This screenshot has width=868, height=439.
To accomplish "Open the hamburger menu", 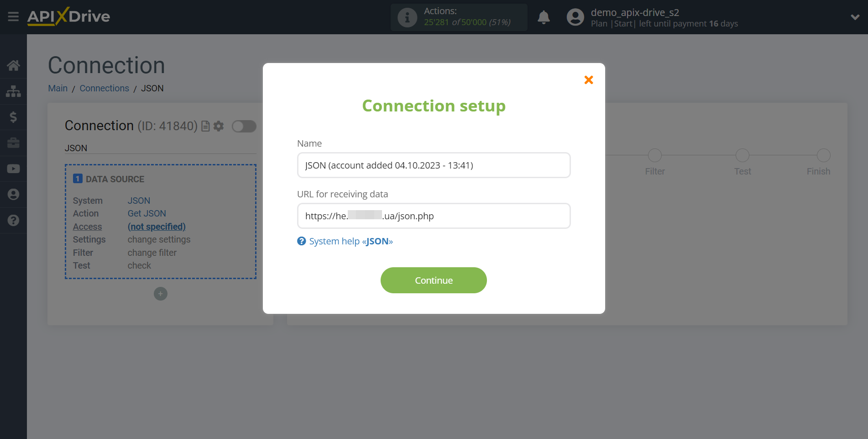I will tap(13, 17).
